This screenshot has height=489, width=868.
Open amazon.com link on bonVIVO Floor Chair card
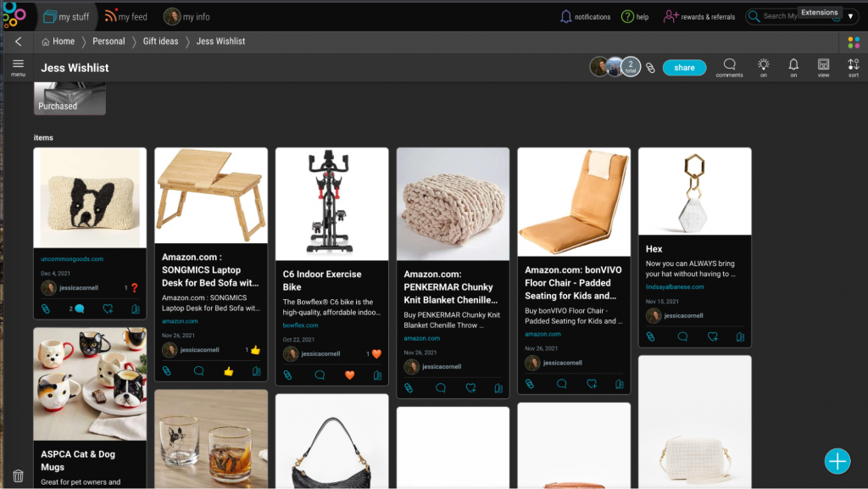[x=542, y=334]
